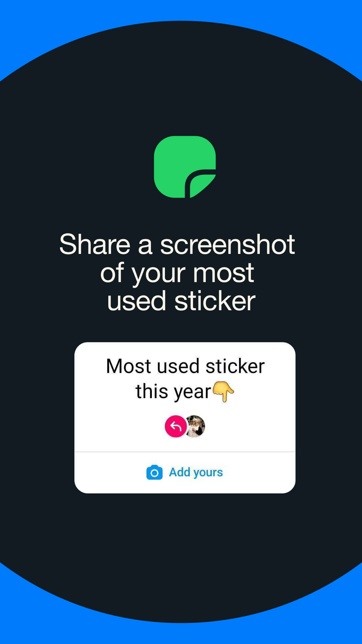Open the camera icon beside Add yours
This screenshot has width=362, height=644.
tap(155, 473)
